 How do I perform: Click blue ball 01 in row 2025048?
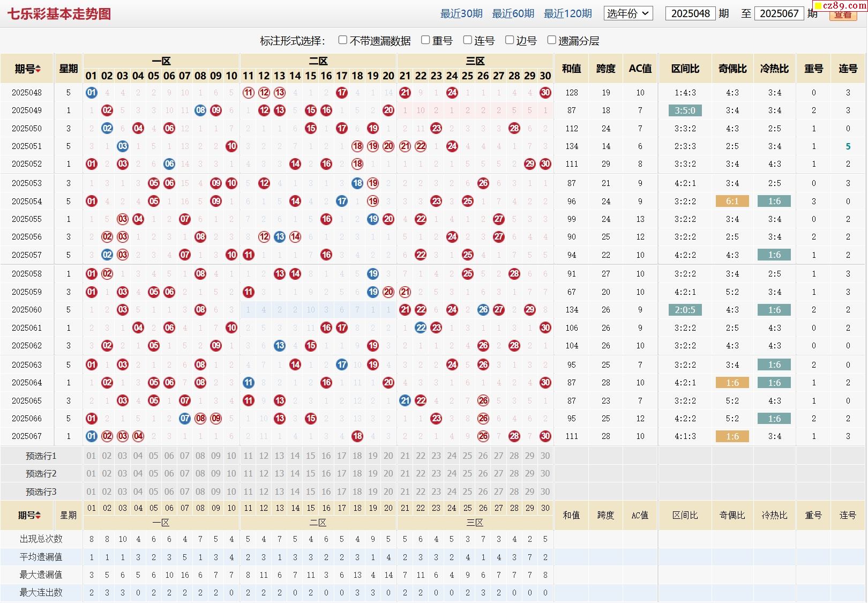92,93
